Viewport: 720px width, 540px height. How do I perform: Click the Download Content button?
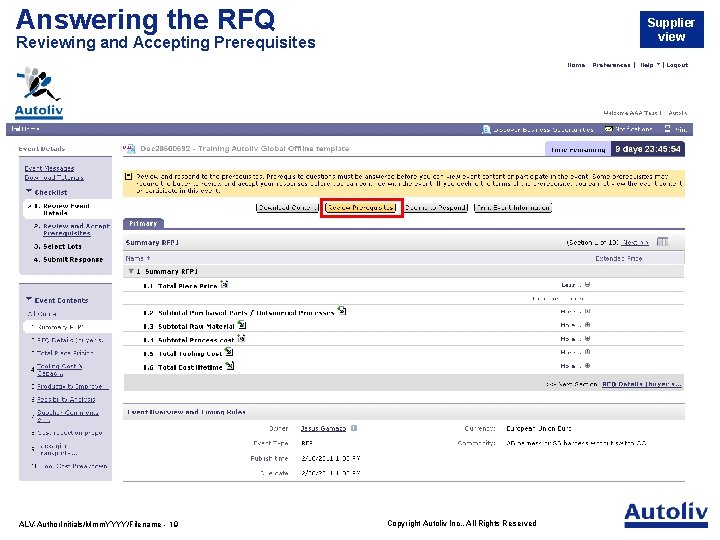(x=287, y=208)
